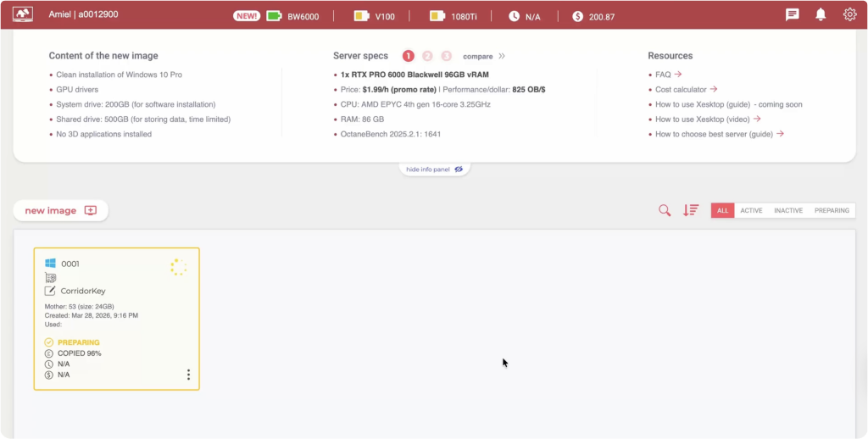Show ALL images filter
The height and width of the screenshot is (439, 868).
723,210
